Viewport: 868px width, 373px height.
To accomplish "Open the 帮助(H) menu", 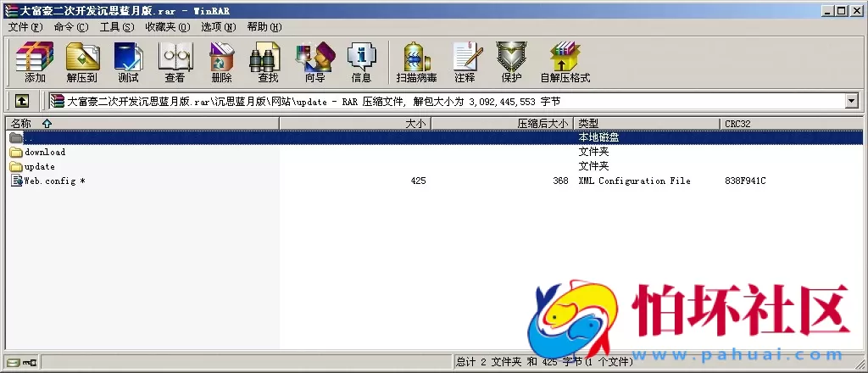I will pos(264,27).
